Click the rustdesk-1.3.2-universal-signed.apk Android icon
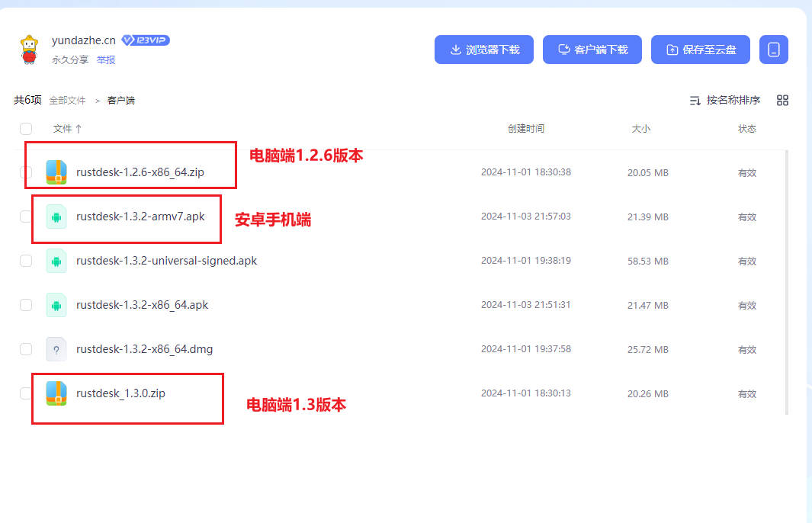Viewport: 812px width, 523px height. (x=56, y=261)
